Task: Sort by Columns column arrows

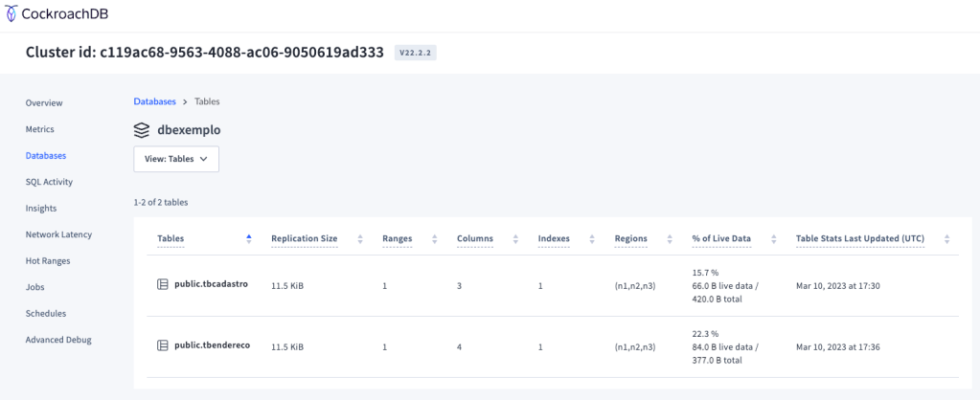Action: click(515, 238)
